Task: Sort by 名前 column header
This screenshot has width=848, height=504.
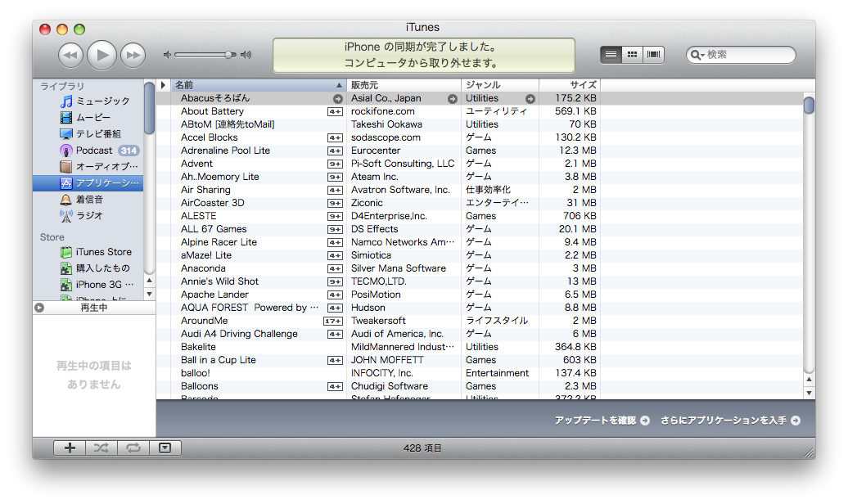Action: point(259,85)
